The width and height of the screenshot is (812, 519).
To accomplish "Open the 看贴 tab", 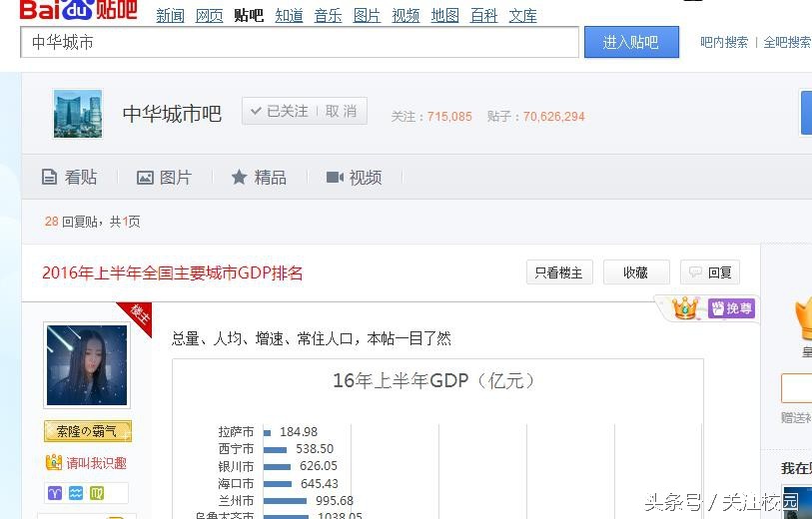I will click(70, 177).
